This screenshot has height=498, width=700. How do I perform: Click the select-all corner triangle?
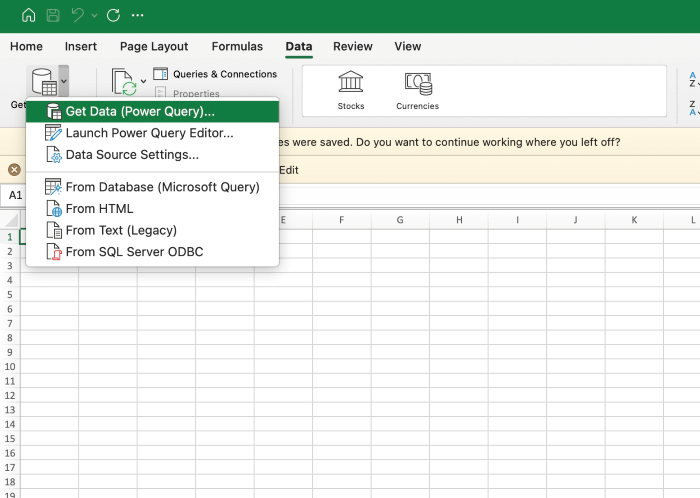[x=11, y=220]
